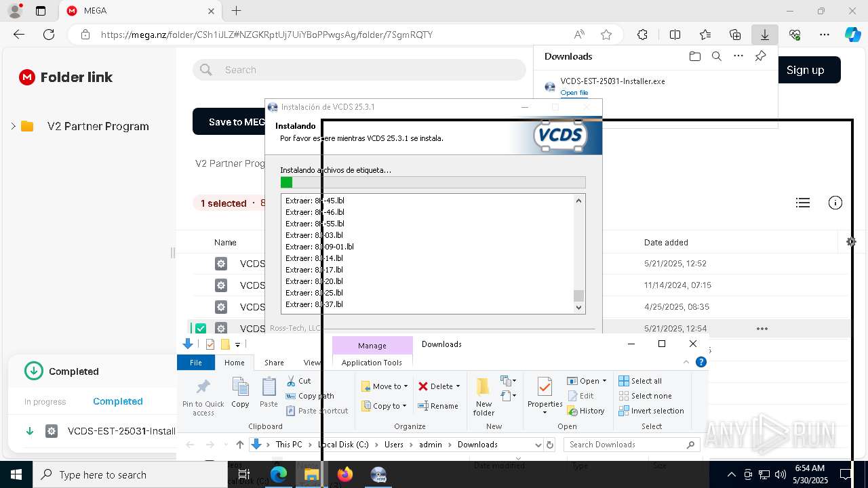Click Pin to Quick access in Explorer

[x=203, y=398]
